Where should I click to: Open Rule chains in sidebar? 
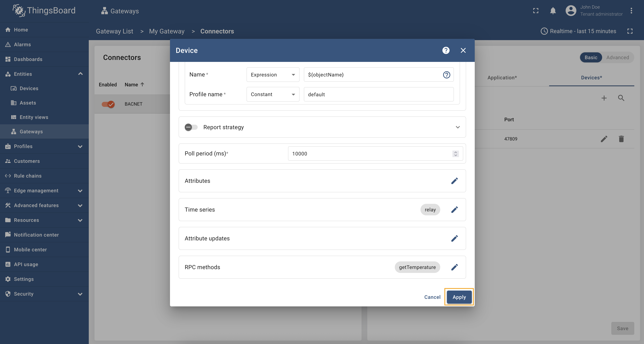(27, 176)
